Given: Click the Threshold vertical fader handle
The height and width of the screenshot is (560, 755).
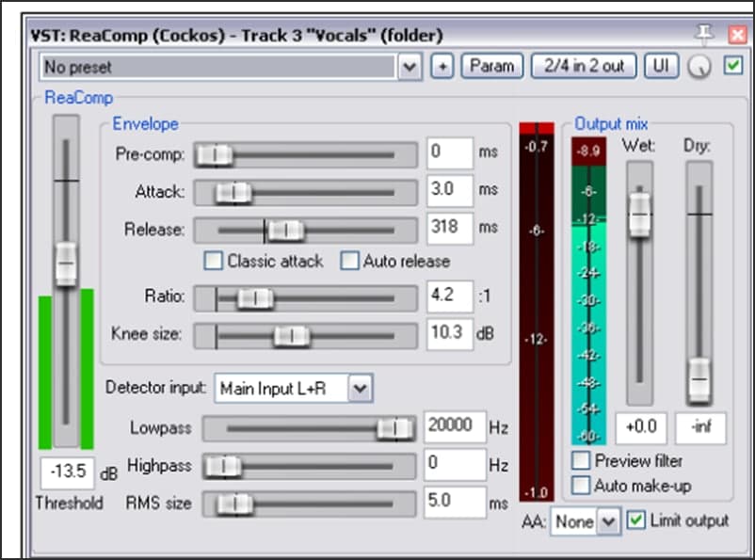Looking at the screenshot, I should [66, 264].
